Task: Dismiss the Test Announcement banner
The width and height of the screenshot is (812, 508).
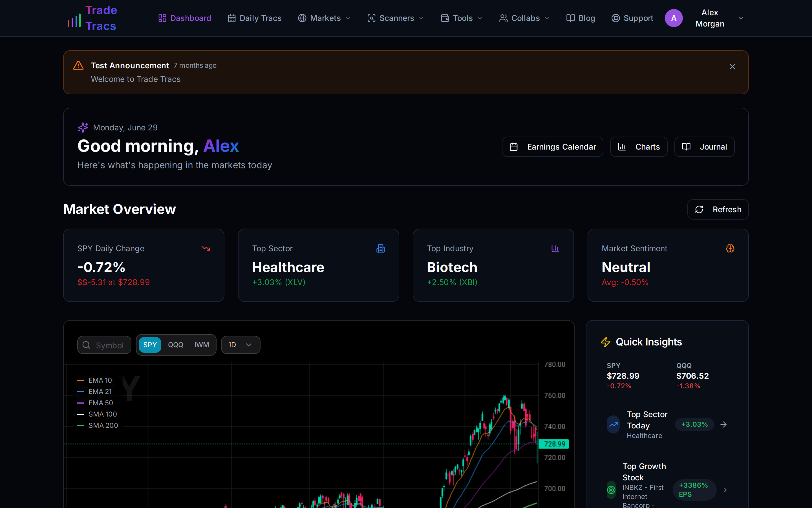Action: pos(732,67)
